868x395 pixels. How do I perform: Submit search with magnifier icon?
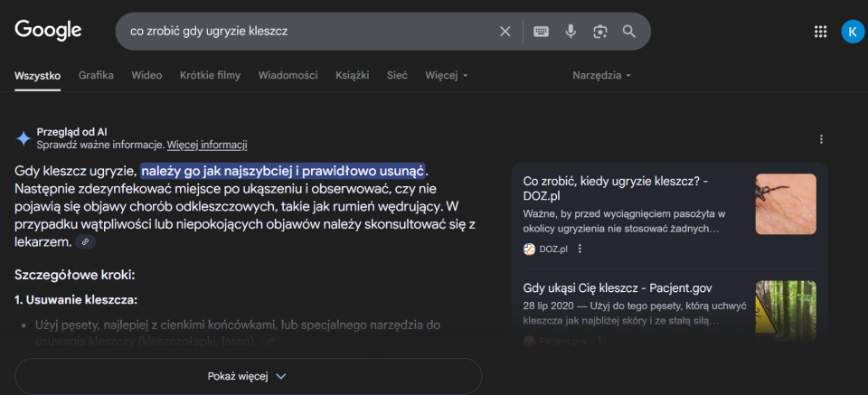(x=629, y=32)
